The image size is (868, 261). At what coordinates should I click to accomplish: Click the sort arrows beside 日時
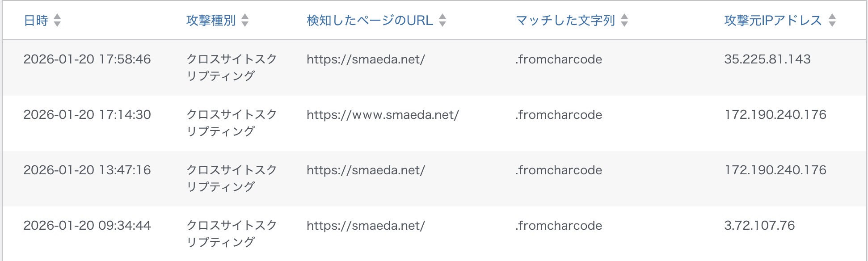57,21
